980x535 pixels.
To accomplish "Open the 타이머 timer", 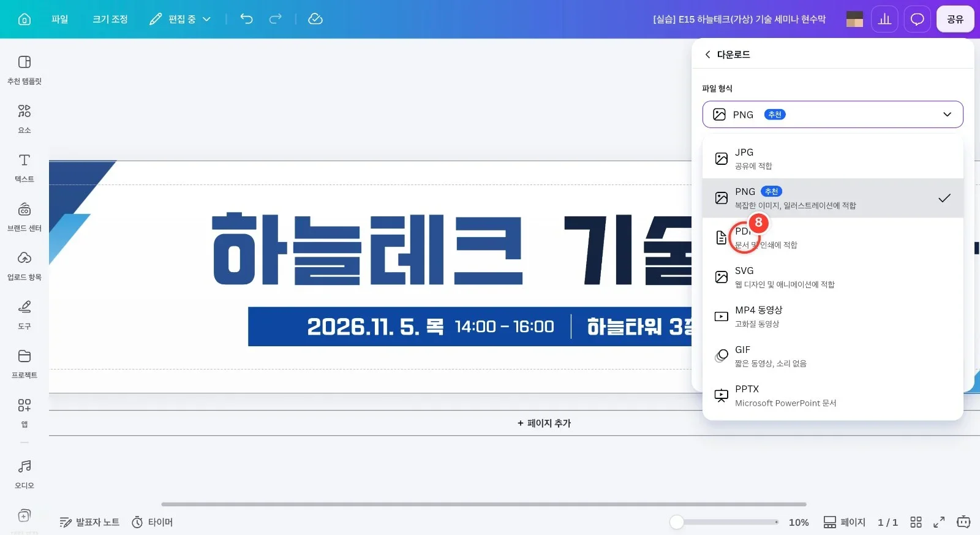I will 153,522.
